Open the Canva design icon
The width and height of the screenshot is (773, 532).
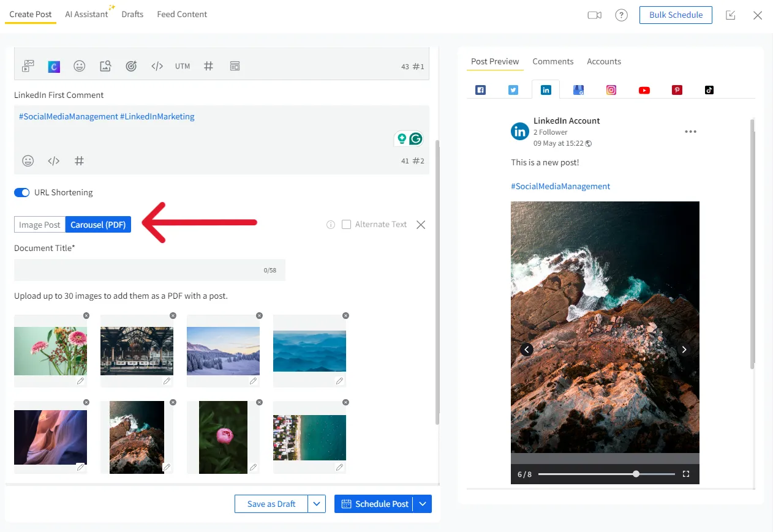54,66
